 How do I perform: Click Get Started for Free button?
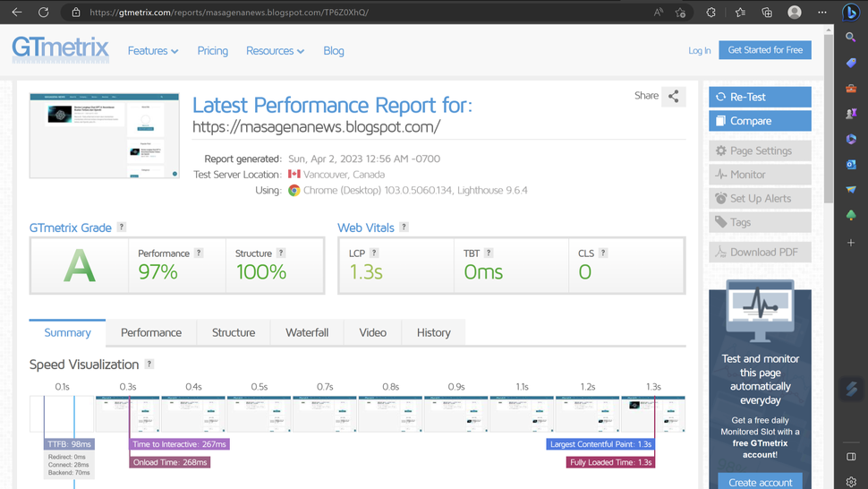pos(765,50)
